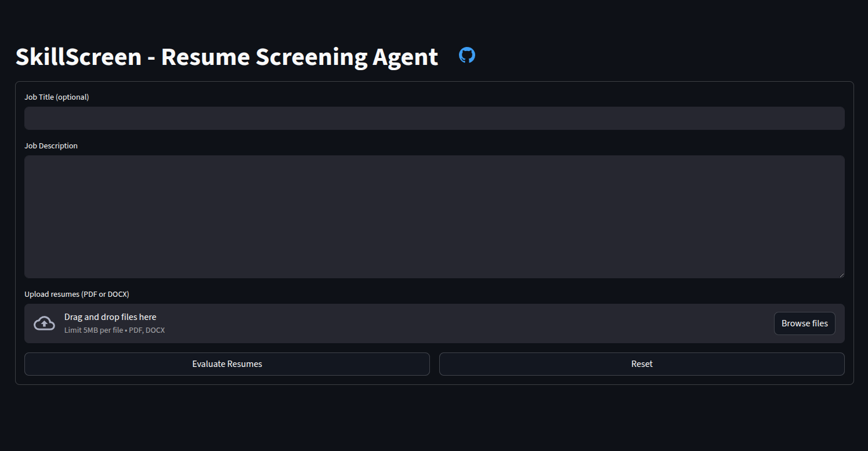This screenshot has width=868, height=451.
Task: Start screening with Evaluate Resumes button
Action: pos(227,364)
